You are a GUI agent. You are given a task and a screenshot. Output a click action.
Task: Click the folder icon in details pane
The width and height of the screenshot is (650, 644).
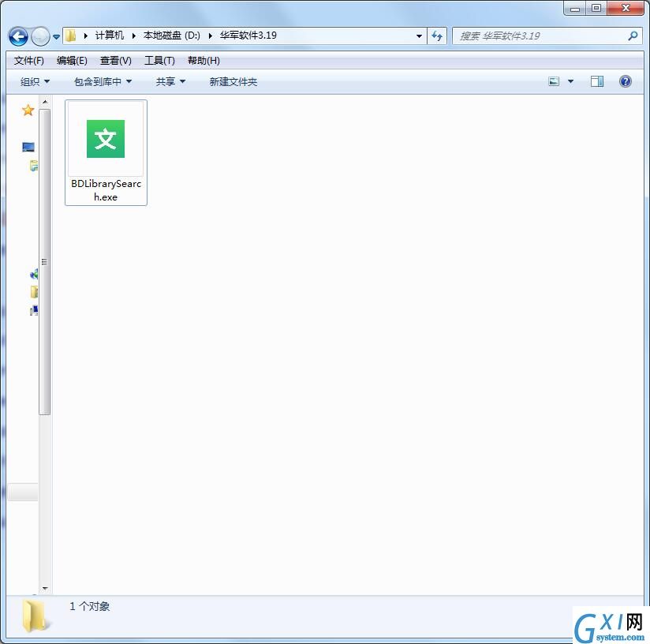(35, 616)
